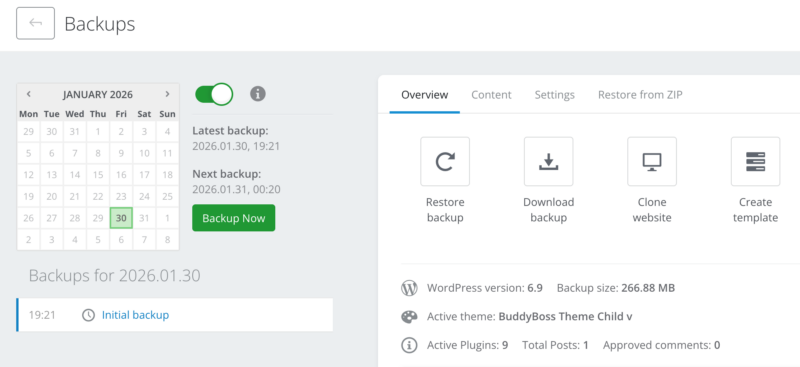Select January 30 in the calendar
Image resolution: width=800 pixels, height=367 pixels.
121,218
